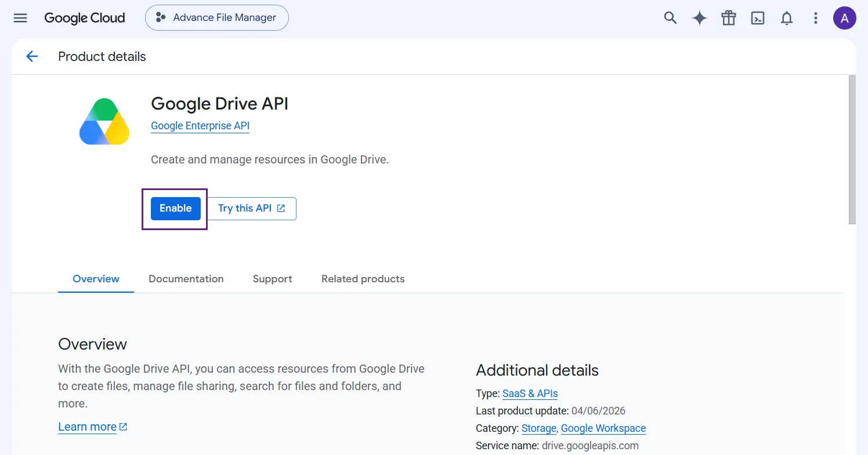Screen dimensions: 868x455
Task: Open the notifications bell
Action: coord(787,18)
